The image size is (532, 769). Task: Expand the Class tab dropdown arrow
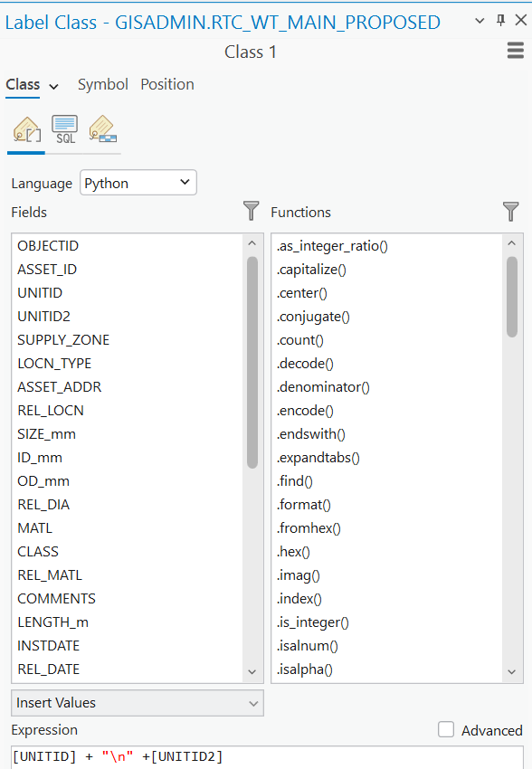(54, 87)
